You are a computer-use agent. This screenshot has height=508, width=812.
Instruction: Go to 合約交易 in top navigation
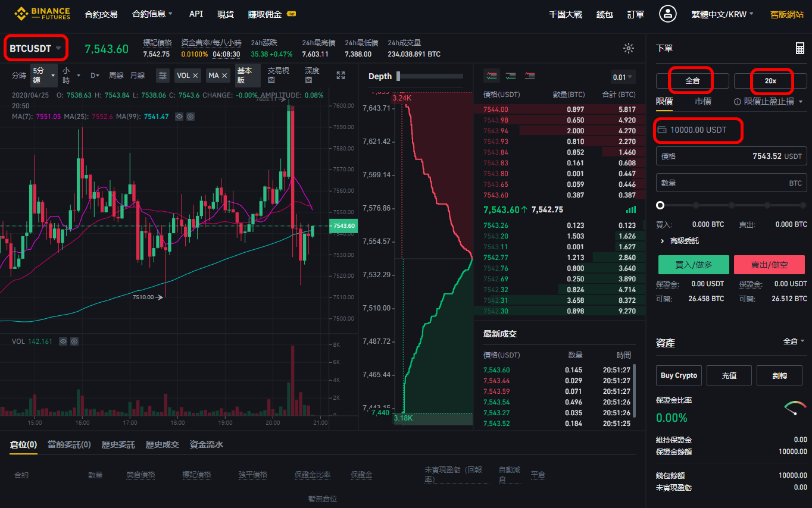pos(101,14)
